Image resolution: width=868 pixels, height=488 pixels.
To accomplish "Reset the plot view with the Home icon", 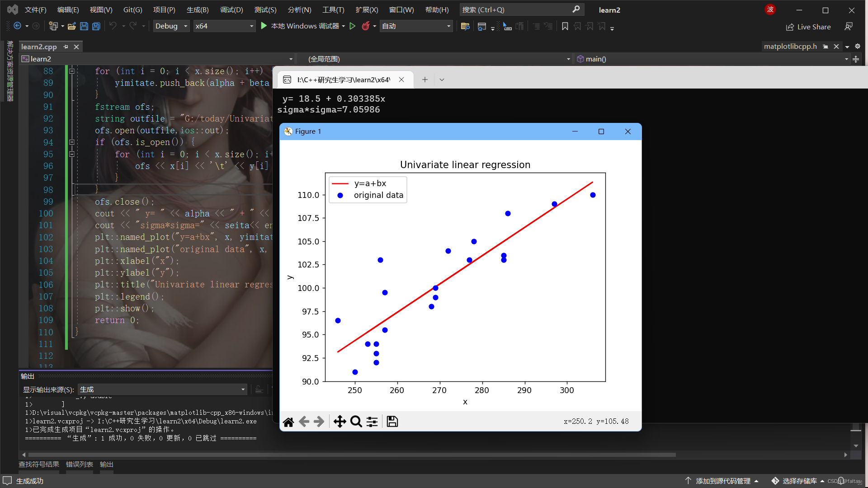I will (288, 422).
